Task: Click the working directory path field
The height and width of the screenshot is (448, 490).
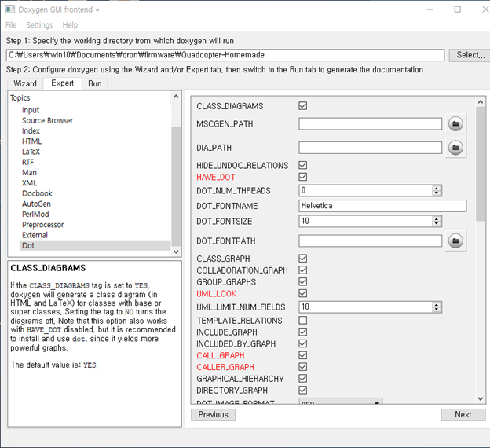Action: pyautogui.click(x=225, y=55)
